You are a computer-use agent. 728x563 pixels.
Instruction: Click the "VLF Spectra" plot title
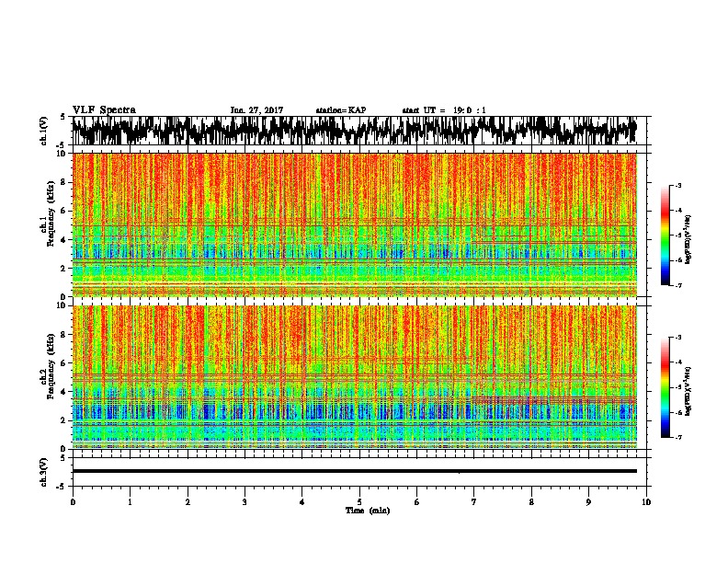pyautogui.click(x=104, y=109)
